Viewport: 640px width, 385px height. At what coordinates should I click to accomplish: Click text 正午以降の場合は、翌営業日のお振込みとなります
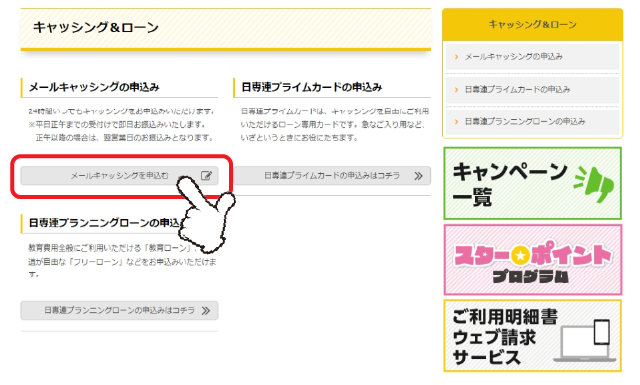[124, 138]
